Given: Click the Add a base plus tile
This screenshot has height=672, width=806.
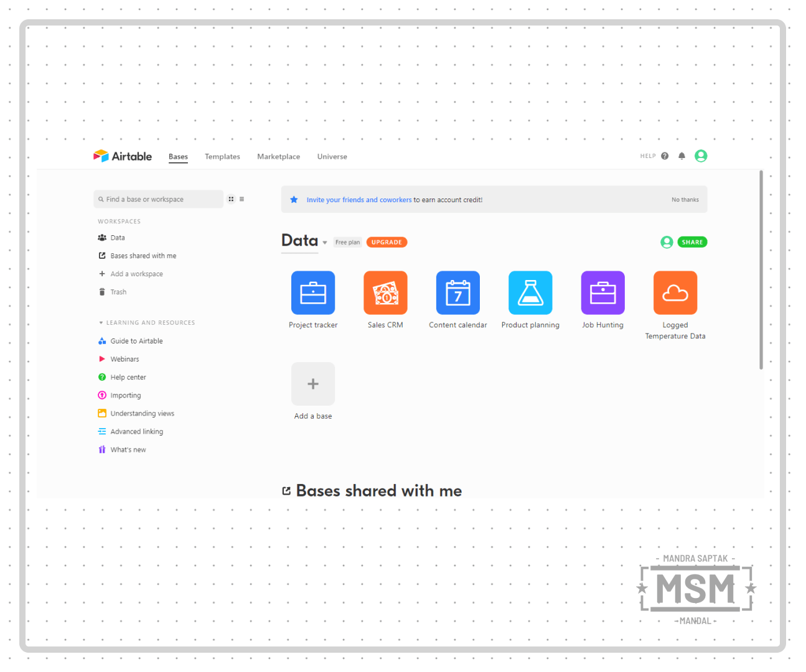Looking at the screenshot, I should tap(313, 384).
